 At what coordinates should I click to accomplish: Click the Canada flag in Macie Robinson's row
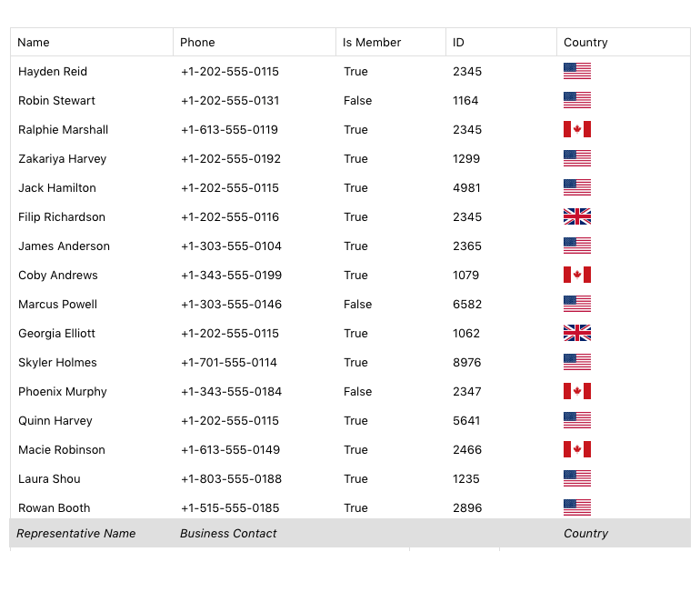577,449
